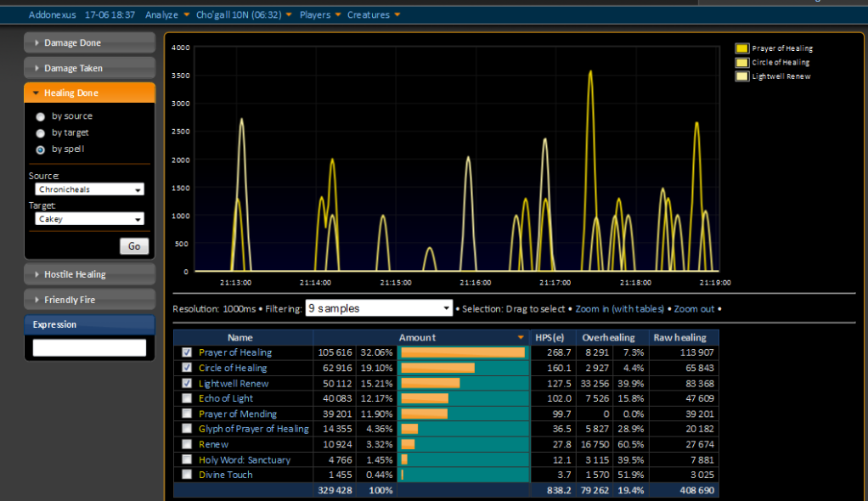Check the Divine Touch checkbox
Screen dimensions: 868x501
point(187,475)
